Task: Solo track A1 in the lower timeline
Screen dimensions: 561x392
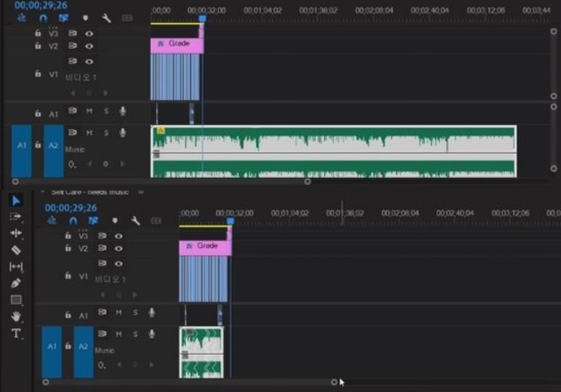Action: [x=135, y=313]
